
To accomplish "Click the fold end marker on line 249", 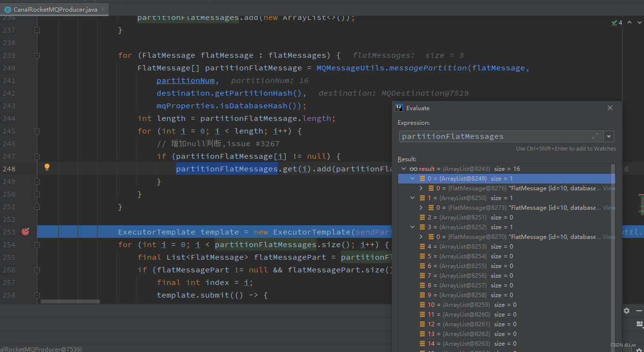I will click(x=37, y=182).
